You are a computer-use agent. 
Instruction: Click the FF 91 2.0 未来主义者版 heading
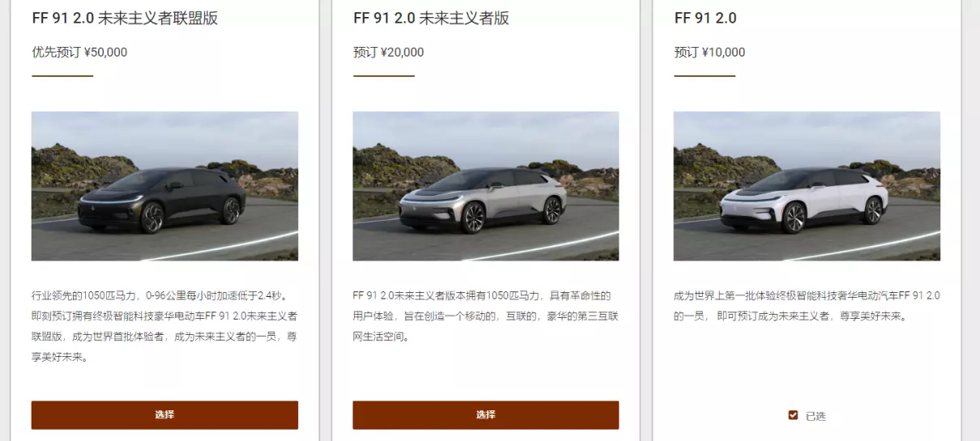[431, 18]
